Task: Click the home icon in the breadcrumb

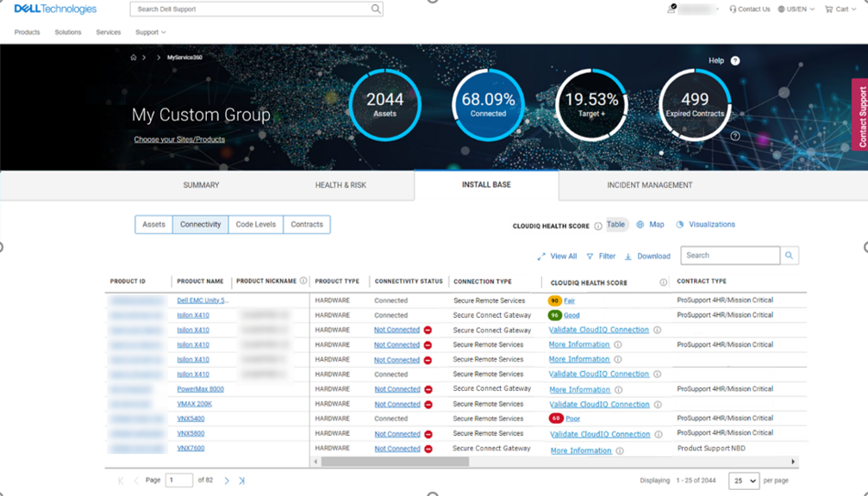Action: [134, 58]
